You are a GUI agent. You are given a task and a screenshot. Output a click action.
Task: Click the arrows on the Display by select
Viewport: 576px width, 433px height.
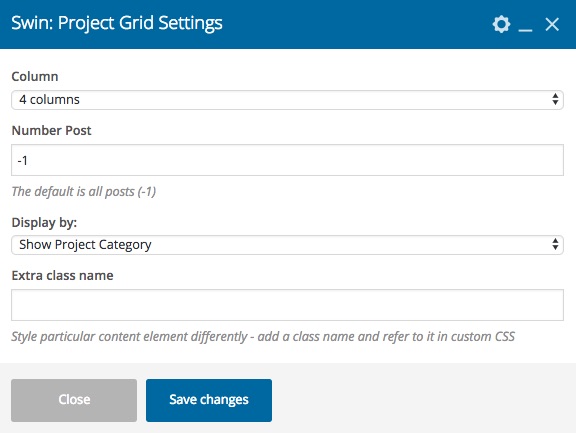(x=555, y=245)
